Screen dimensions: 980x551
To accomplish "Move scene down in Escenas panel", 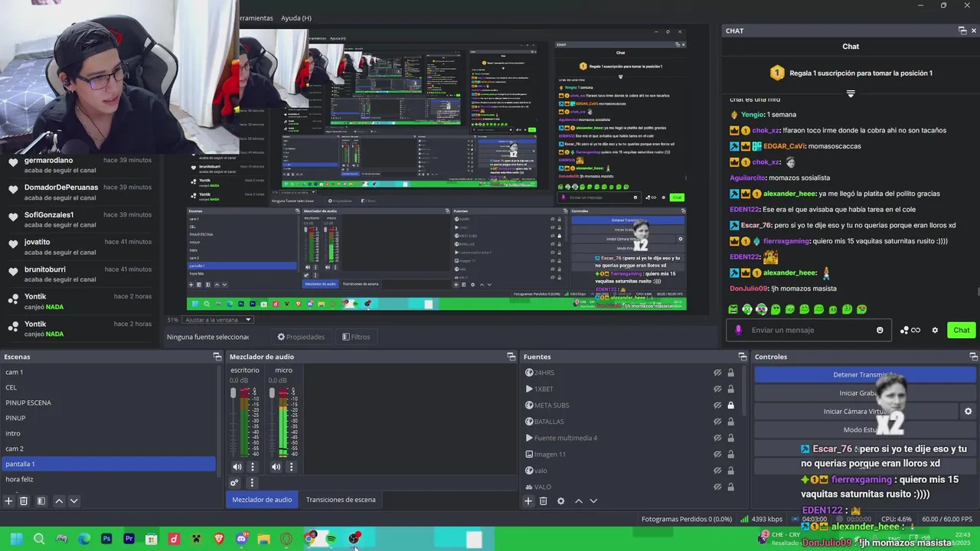I will [73, 500].
